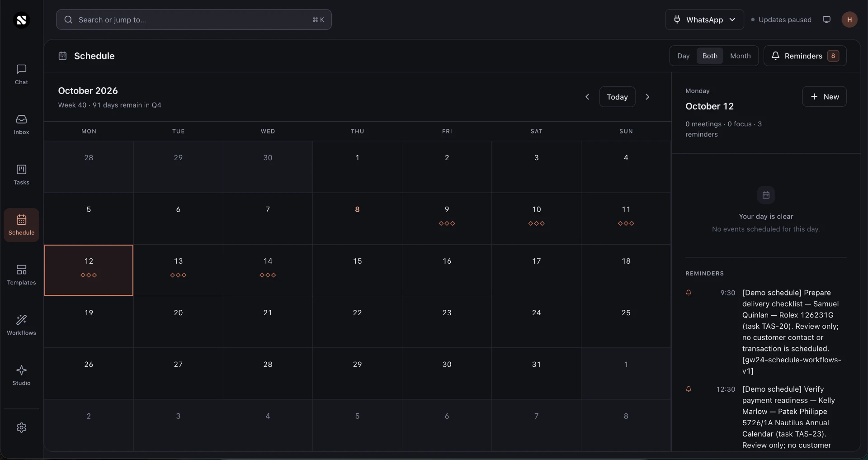The image size is (868, 460).
Task: Open the Workflows sidebar section
Action: 21,325
